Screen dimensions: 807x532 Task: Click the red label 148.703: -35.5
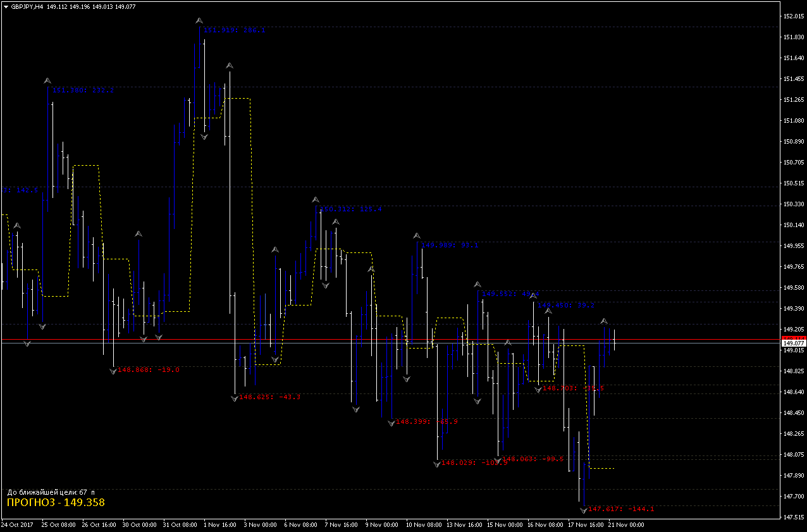click(x=574, y=388)
